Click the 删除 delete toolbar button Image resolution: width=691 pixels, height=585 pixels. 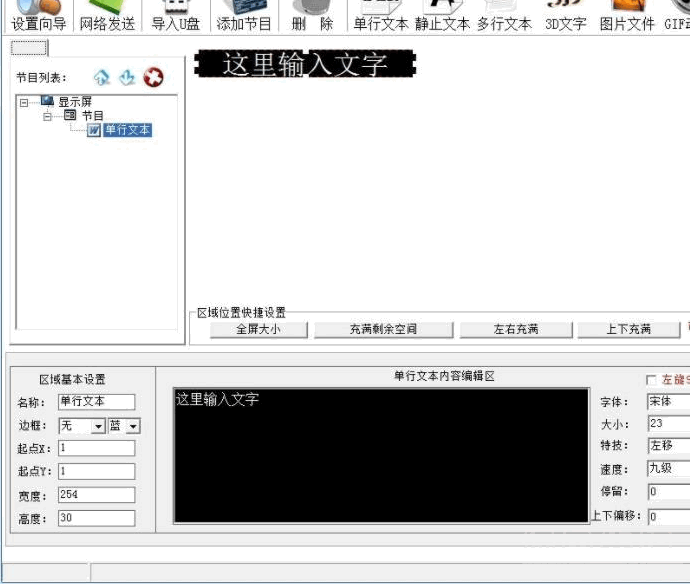tap(312, 16)
